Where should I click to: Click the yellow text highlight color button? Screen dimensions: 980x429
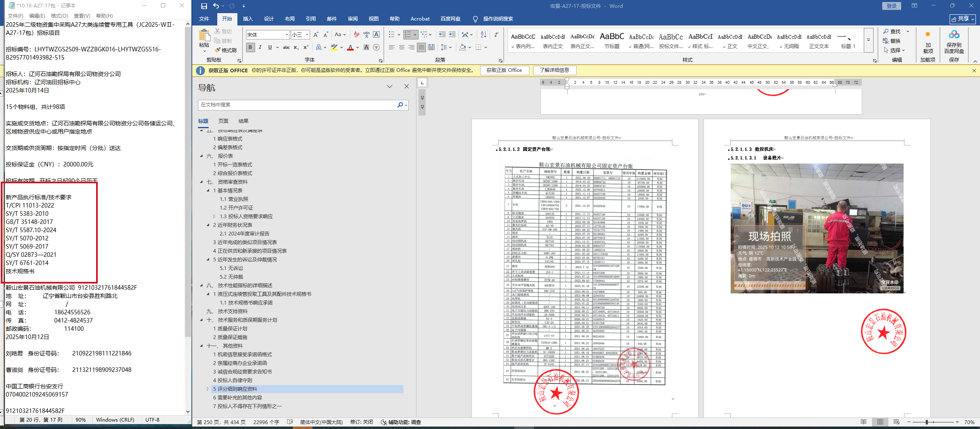point(334,47)
